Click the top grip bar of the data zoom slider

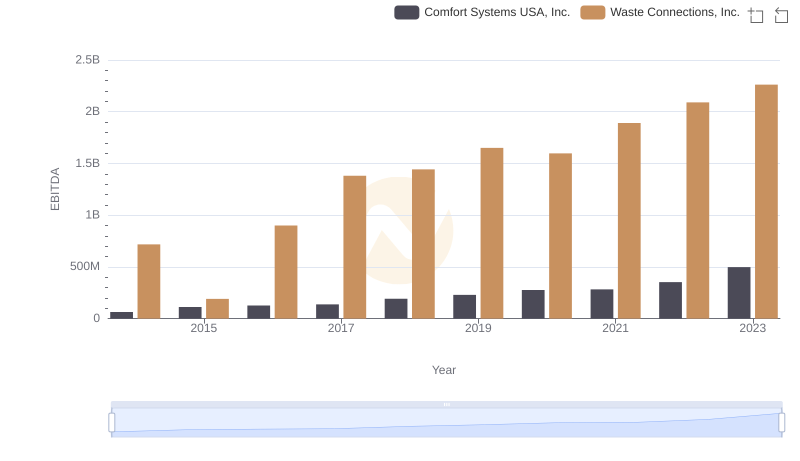(x=446, y=404)
